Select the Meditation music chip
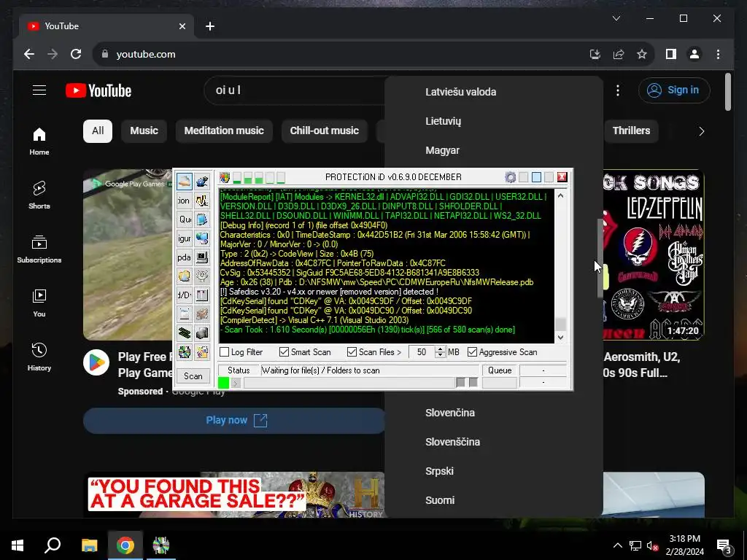The image size is (747, 560). pyautogui.click(x=224, y=131)
